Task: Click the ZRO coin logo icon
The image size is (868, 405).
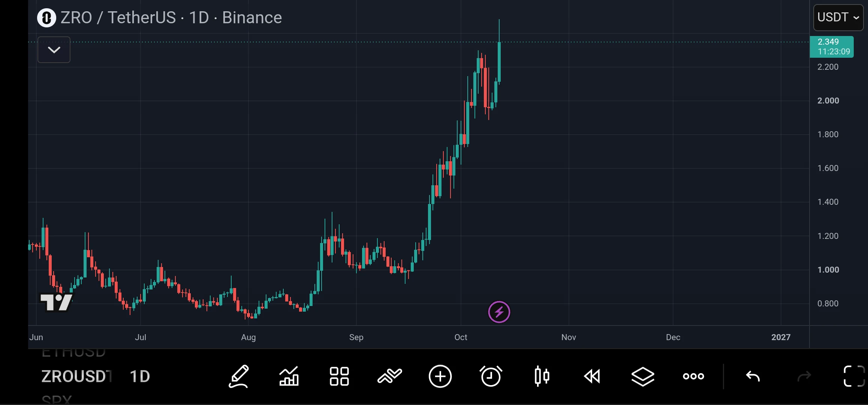Action: coord(46,18)
